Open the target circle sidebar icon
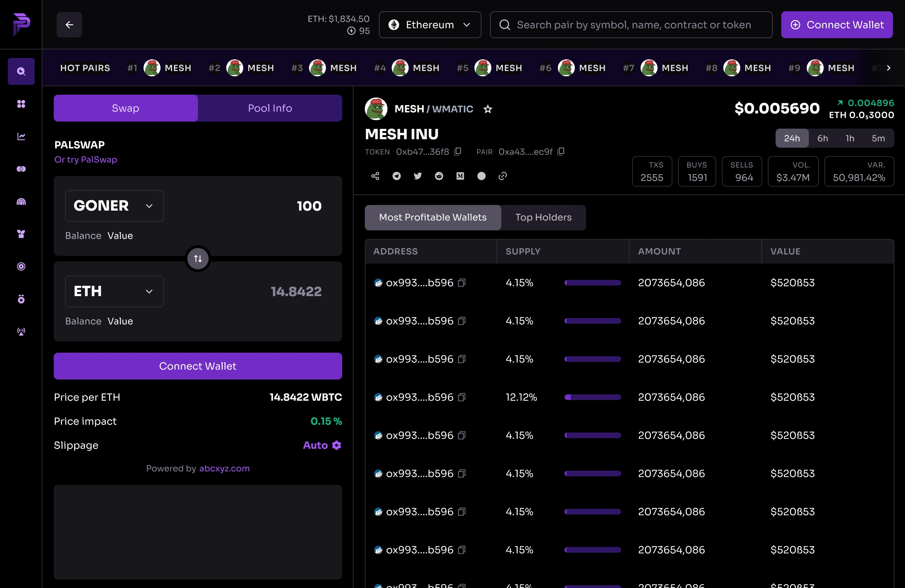This screenshot has height=588, width=905. tap(21, 266)
